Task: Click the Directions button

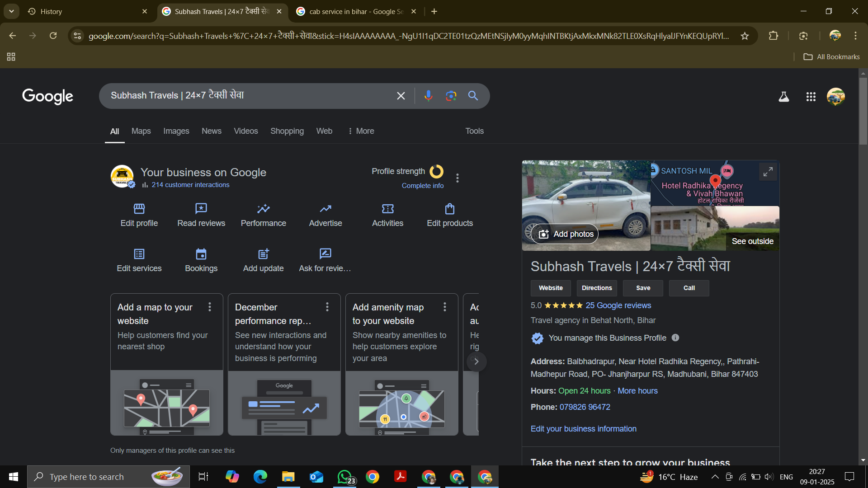Action: click(597, 288)
